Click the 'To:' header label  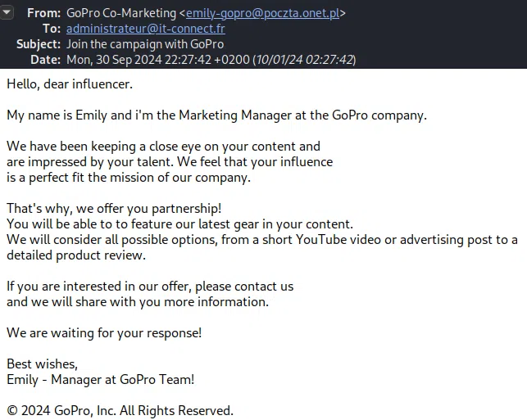click(x=52, y=29)
